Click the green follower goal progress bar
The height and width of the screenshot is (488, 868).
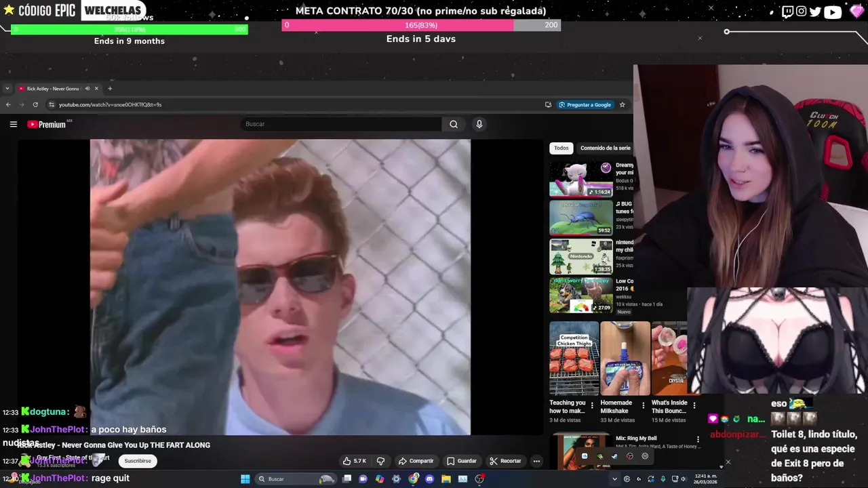(x=130, y=29)
